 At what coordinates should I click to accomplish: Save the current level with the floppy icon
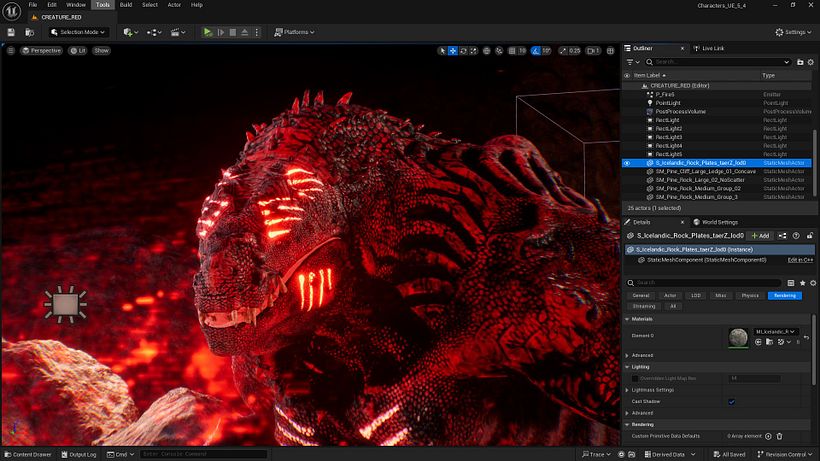click(x=11, y=32)
